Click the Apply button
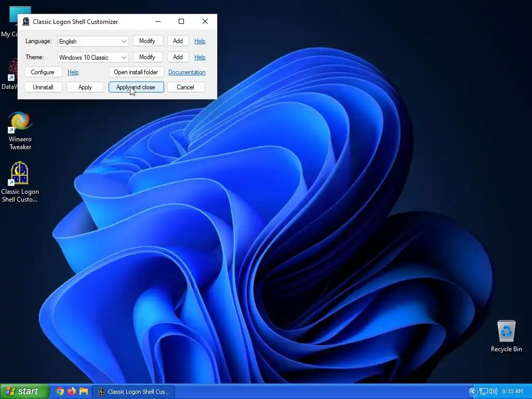 85,87
